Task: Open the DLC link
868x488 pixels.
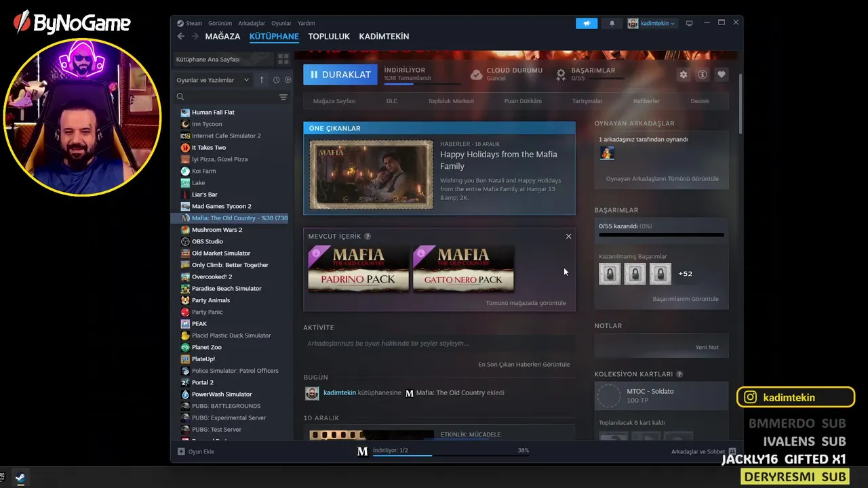Action: click(392, 101)
